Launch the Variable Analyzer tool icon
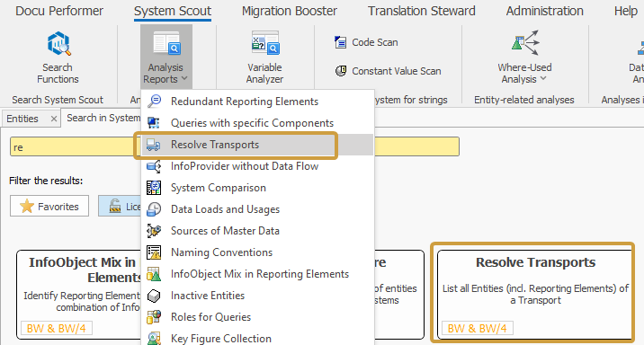 pyautogui.click(x=265, y=43)
